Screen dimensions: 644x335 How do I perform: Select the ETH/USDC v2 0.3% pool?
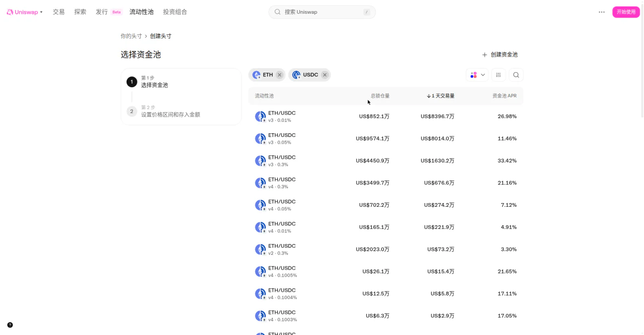tap(386, 249)
